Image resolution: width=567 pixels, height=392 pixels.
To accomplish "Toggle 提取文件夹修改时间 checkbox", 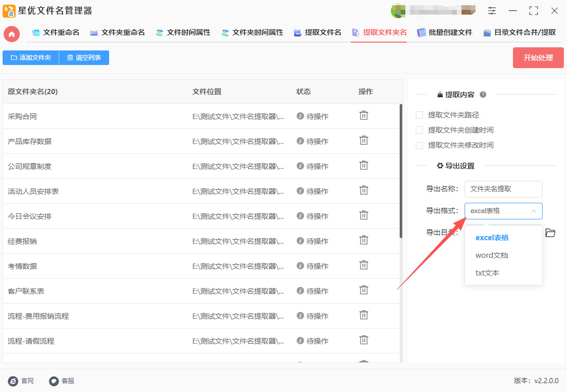I will (x=419, y=145).
